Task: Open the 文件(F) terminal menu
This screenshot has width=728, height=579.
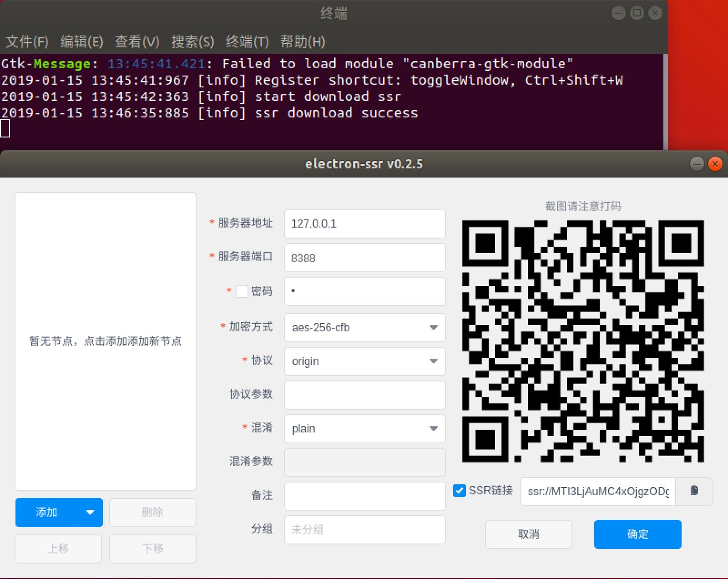Action: point(27,42)
